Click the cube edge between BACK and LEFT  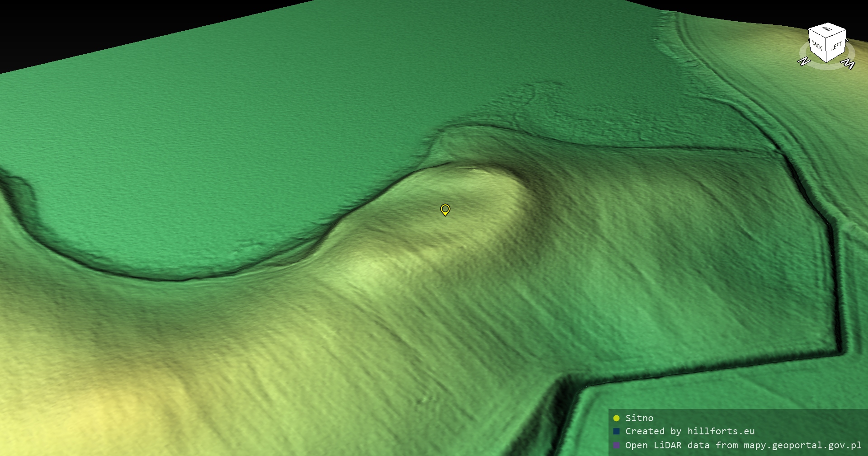pos(827,50)
